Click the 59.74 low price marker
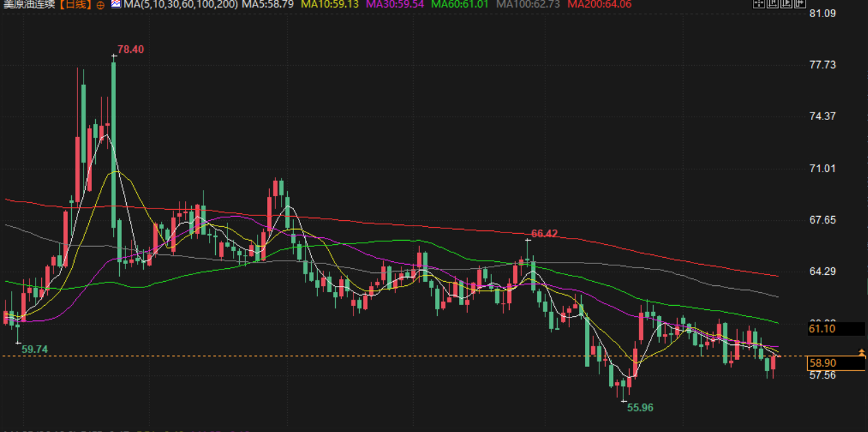The image size is (868, 432). point(35,349)
